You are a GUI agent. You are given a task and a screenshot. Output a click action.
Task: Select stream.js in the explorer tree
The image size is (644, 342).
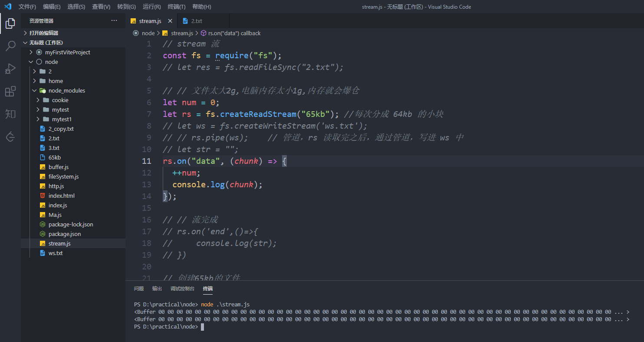pyautogui.click(x=73, y=243)
